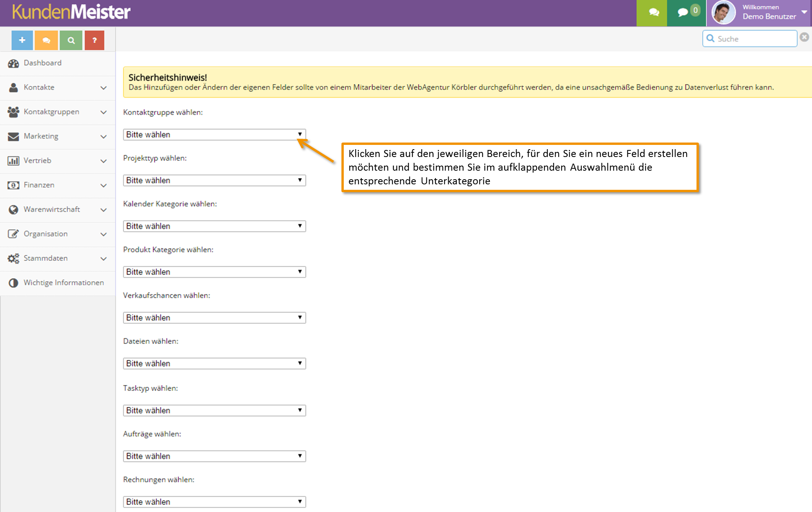Open the Verkaufschancen wählen dropdown
Screen dimensions: 812x512
point(214,318)
